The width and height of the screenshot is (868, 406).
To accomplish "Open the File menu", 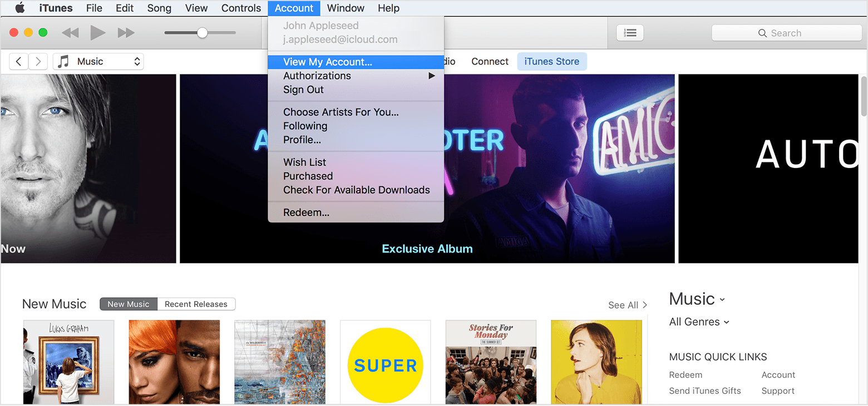I will [95, 8].
